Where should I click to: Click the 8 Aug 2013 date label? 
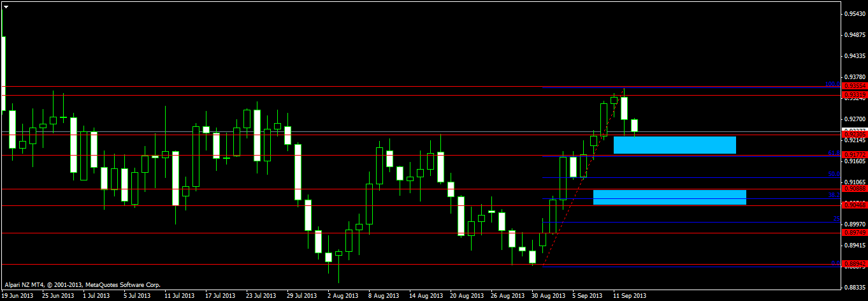382,296
